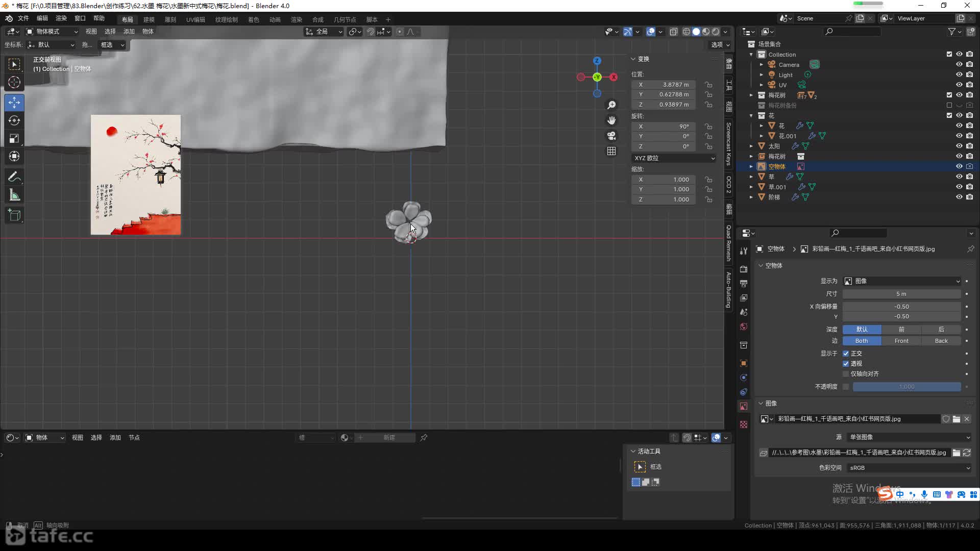Enable the 不透明度 checkbox
Viewport: 980px width, 551px height.
pos(846,387)
